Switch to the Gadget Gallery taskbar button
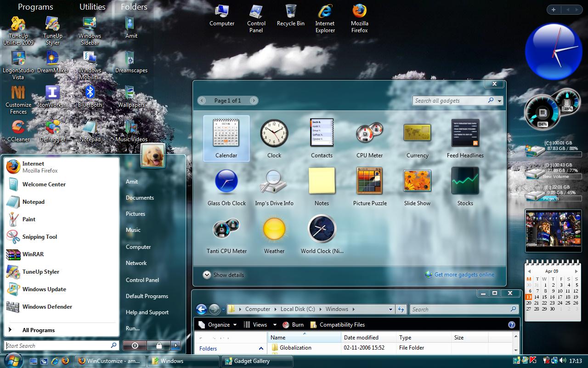 point(257,361)
